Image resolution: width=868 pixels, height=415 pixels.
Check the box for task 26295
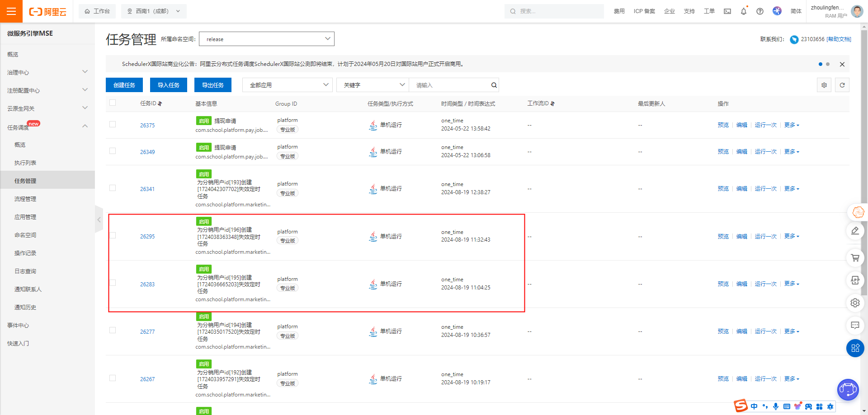pos(113,235)
